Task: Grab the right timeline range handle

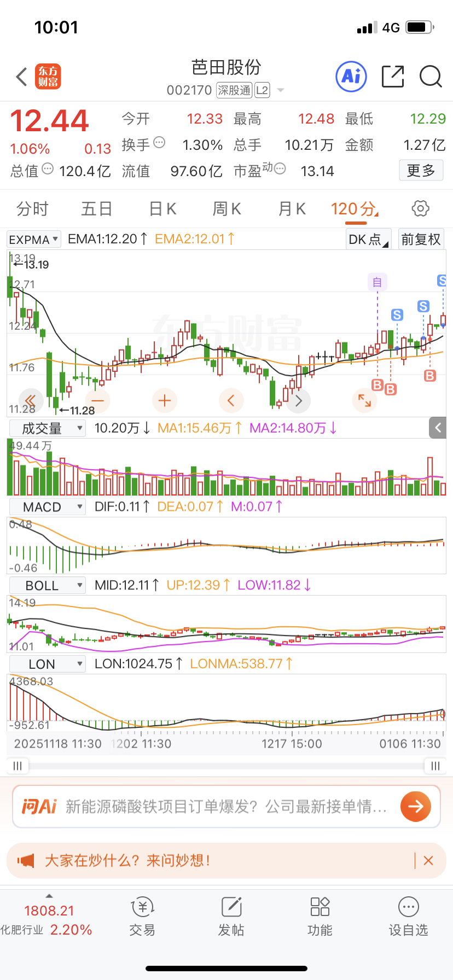Action: tap(435, 766)
